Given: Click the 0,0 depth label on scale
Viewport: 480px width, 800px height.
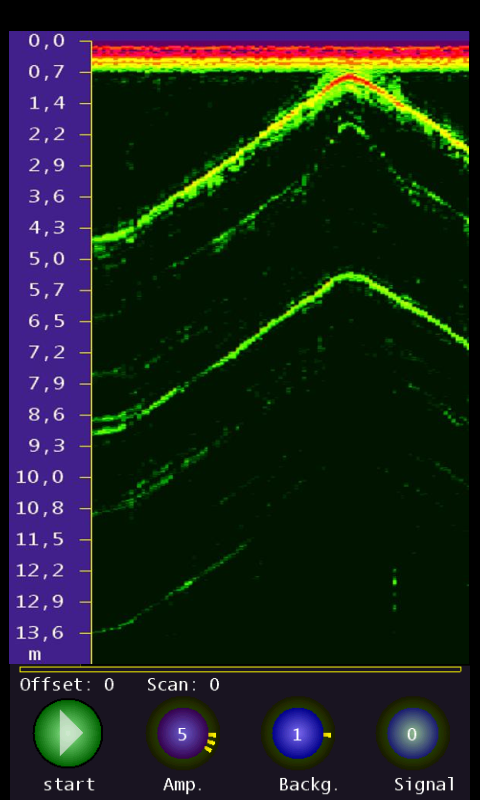Looking at the screenshot, I should pos(46,41).
